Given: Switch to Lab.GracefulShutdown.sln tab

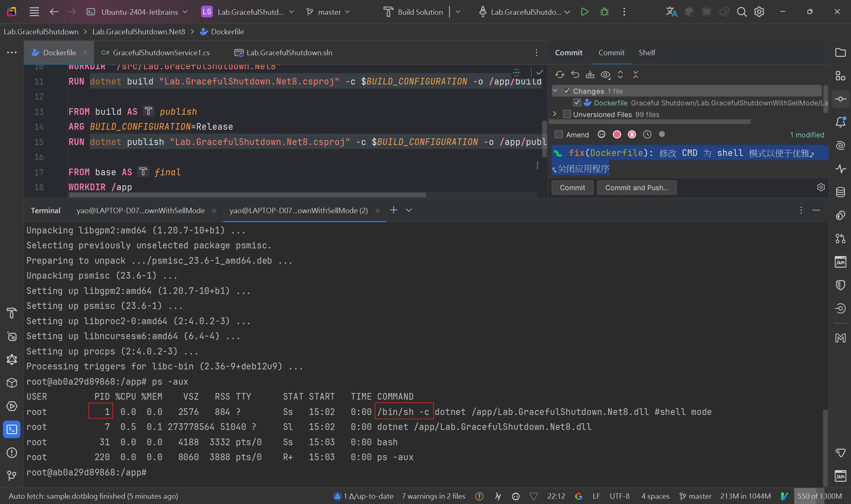Looking at the screenshot, I should pyautogui.click(x=284, y=53).
